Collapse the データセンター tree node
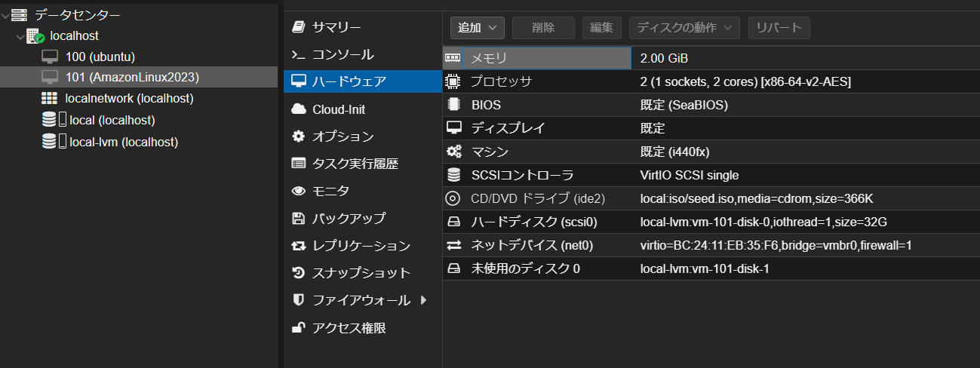 tap(5, 14)
